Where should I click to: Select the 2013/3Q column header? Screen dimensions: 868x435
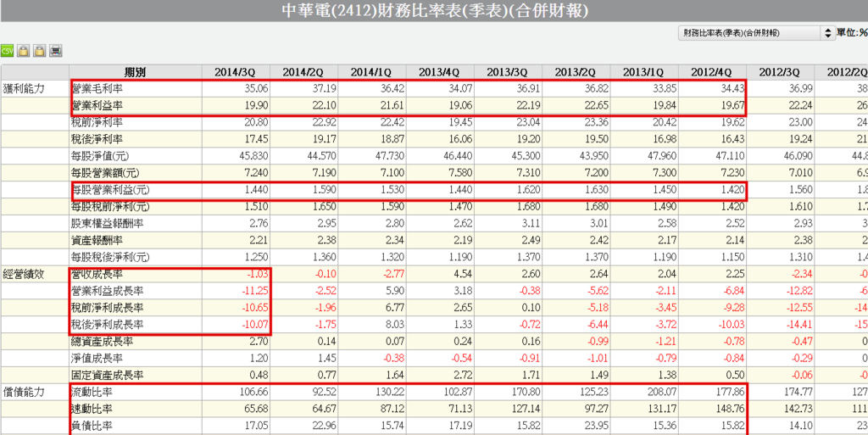[x=508, y=72]
